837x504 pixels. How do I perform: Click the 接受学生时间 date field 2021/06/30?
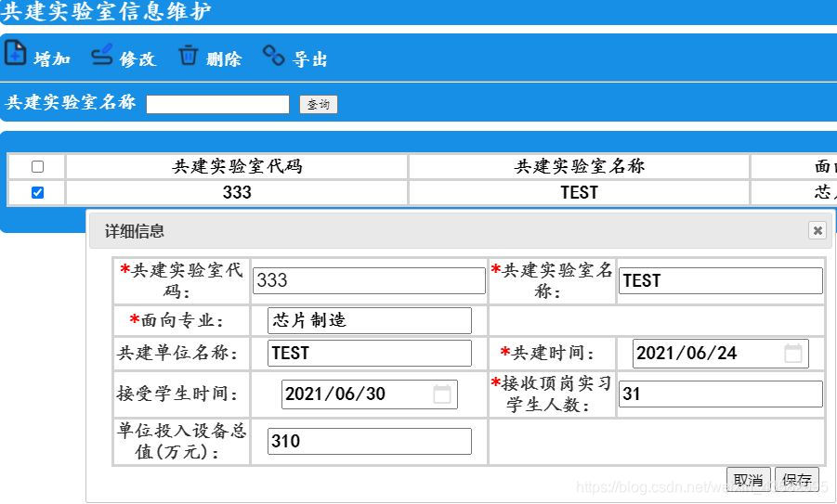[370, 394]
